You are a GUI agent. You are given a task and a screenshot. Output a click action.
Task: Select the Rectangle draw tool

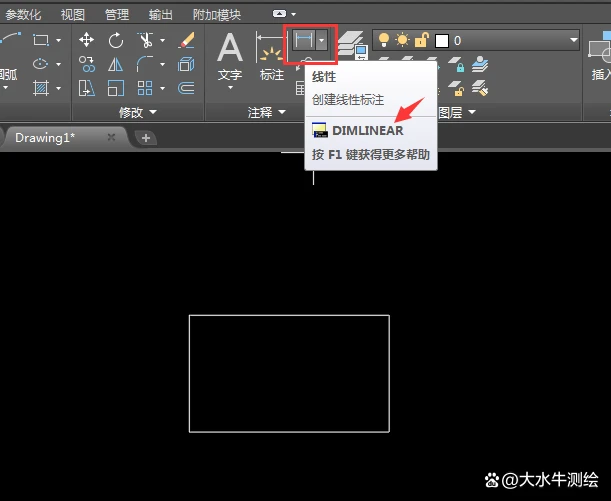(x=41, y=40)
